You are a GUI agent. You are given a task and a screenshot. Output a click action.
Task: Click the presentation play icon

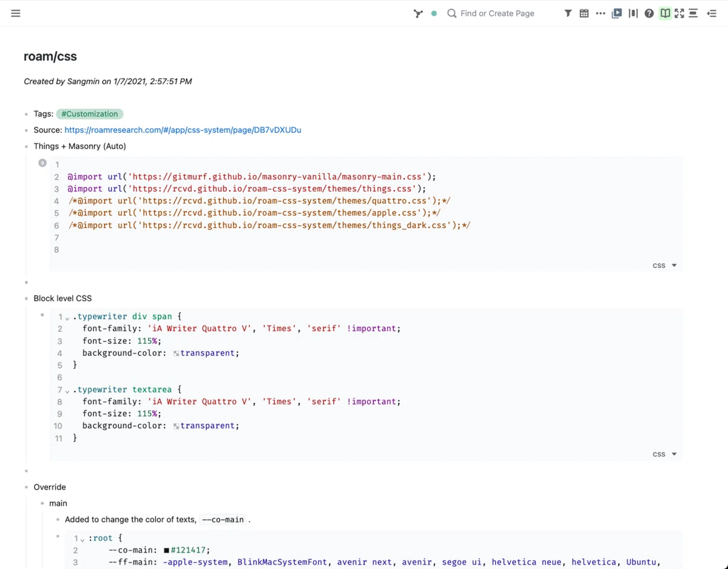617,13
